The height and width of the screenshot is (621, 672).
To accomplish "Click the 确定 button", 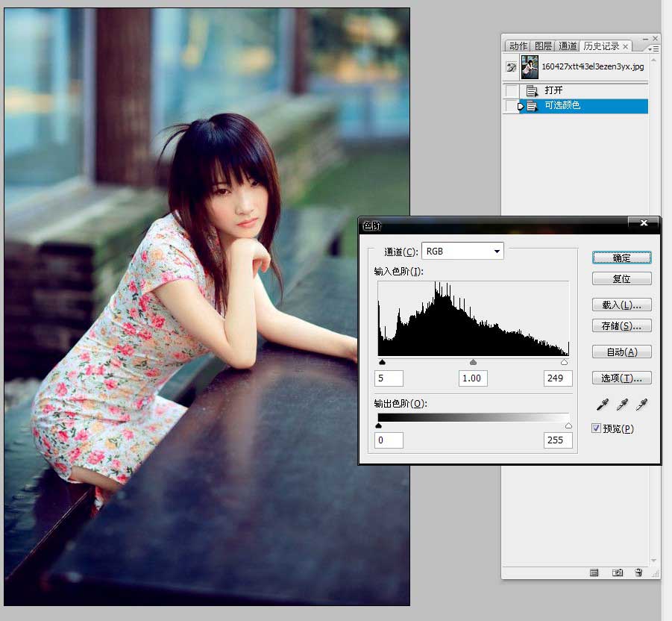I will point(621,258).
